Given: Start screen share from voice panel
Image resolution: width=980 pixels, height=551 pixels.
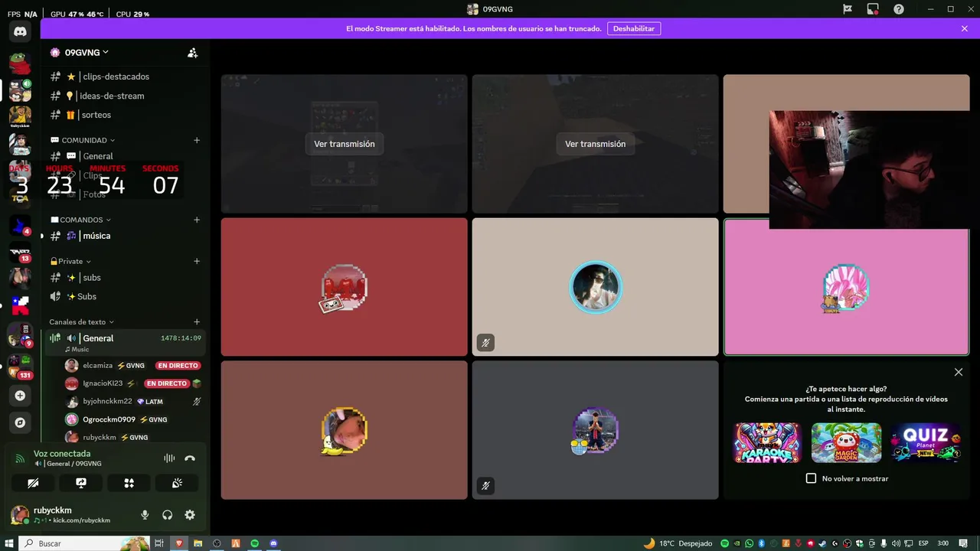Looking at the screenshot, I should tap(81, 483).
